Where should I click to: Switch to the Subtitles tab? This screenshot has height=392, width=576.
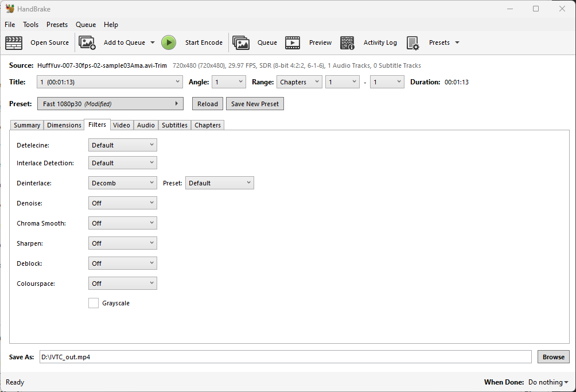pos(174,125)
